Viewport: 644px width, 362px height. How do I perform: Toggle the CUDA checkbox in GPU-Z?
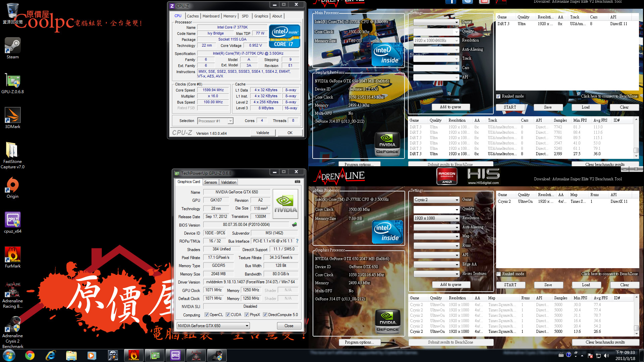pos(228,315)
